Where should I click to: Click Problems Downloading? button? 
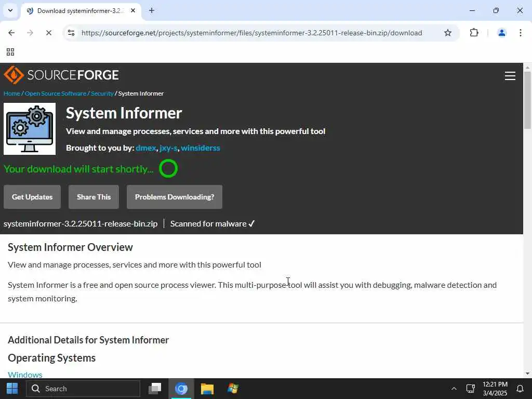click(x=175, y=197)
